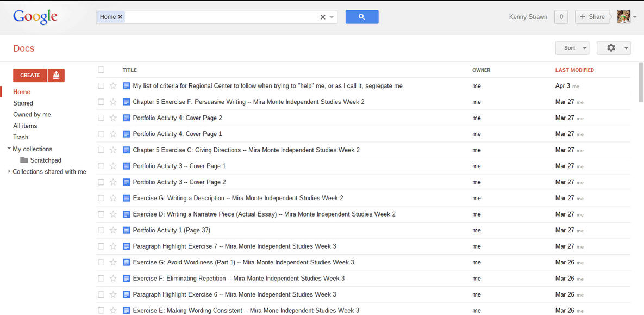Click the red Create button
Screen dimensions: 644x315
click(30, 75)
